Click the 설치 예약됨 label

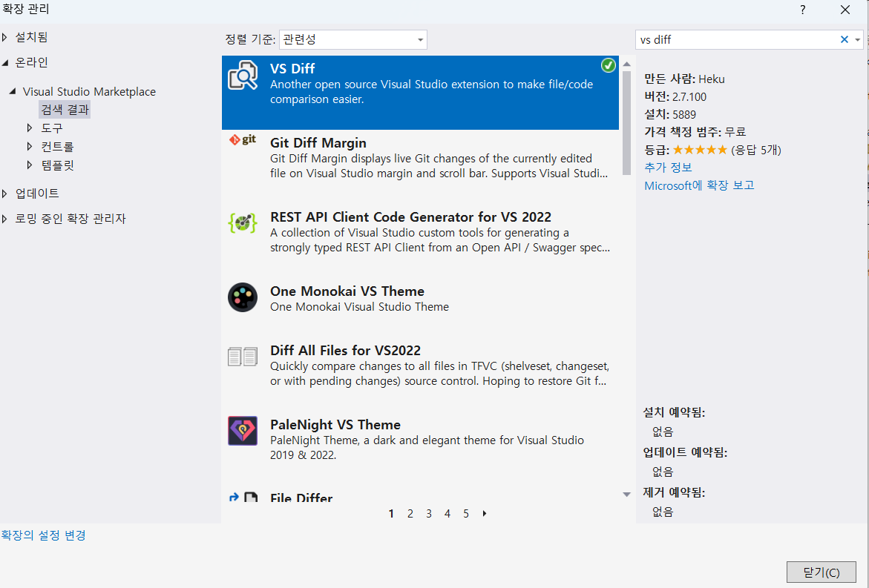pyautogui.click(x=674, y=412)
